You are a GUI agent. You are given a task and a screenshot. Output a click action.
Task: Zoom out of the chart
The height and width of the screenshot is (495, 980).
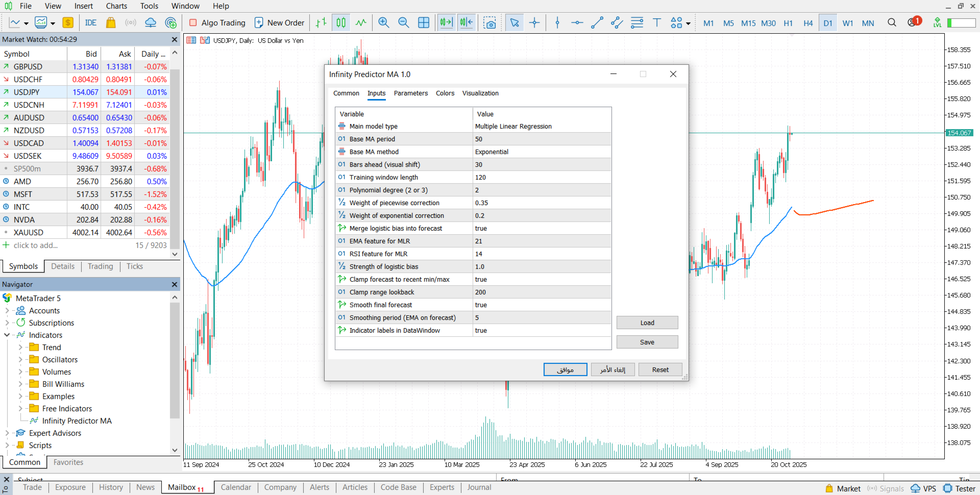(404, 23)
